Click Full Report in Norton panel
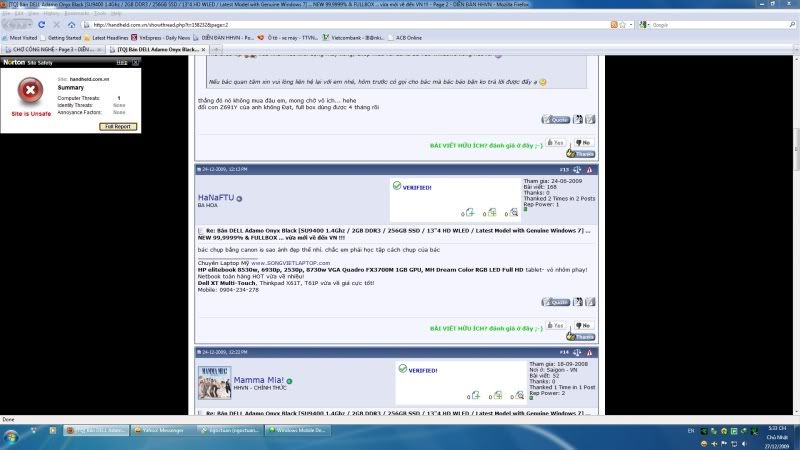 [x=118, y=127]
